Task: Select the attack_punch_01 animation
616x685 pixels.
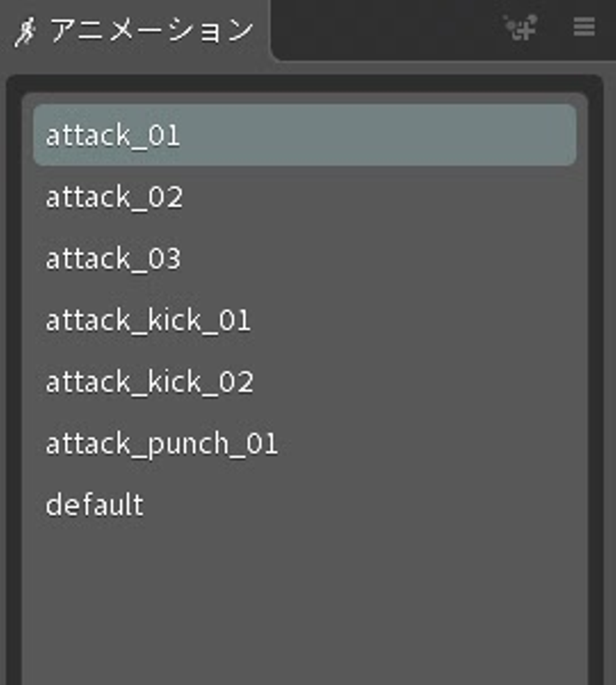Action: point(162,444)
